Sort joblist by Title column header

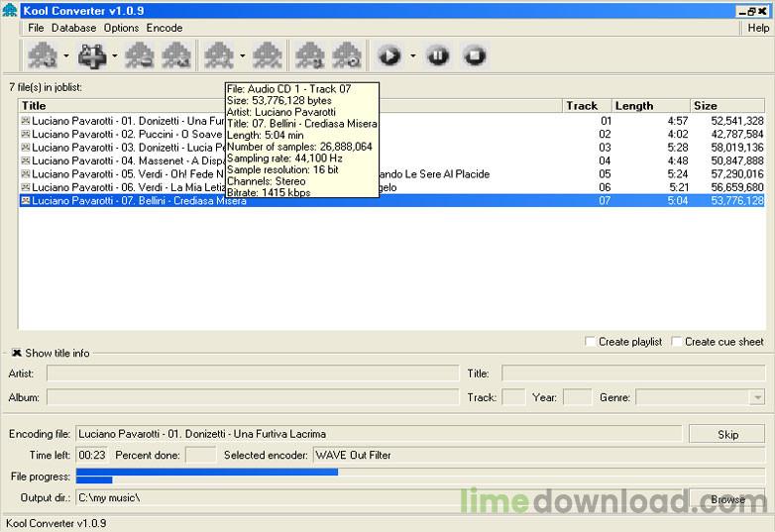pyautogui.click(x=290, y=106)
